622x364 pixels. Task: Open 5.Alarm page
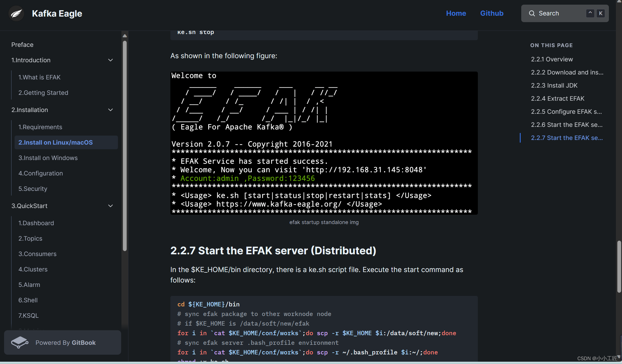[x=29, y=285]
